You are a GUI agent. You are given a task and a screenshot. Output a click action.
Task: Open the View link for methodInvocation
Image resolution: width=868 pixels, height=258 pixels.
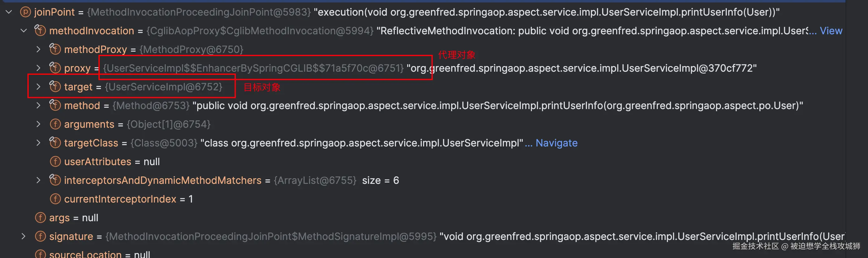click(x=831, y=31)
